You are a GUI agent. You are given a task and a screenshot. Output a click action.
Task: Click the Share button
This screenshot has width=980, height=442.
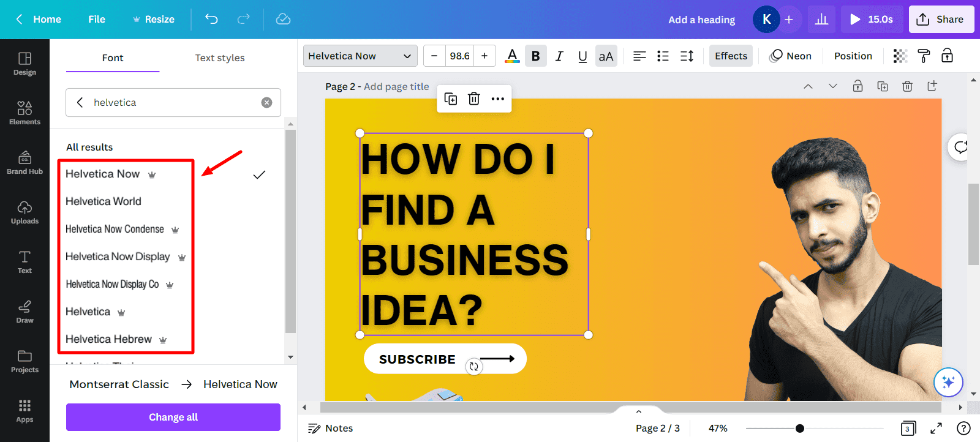[x=941, y=20]
